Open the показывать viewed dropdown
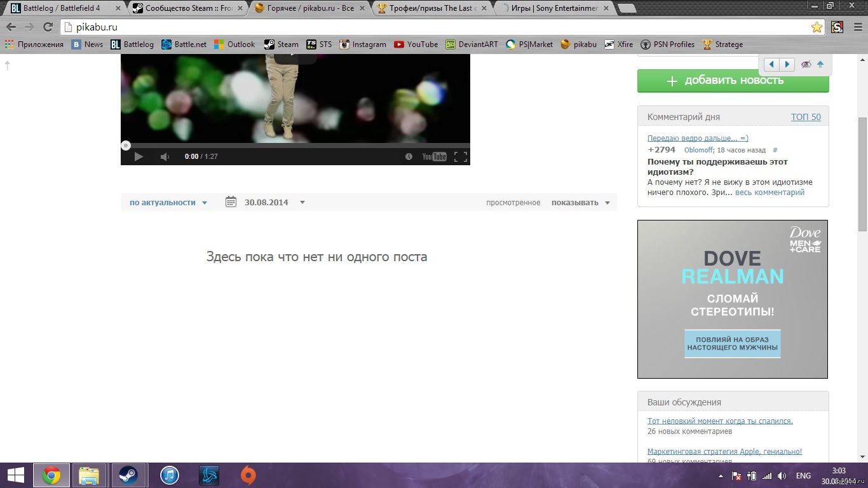The height and width of the screenshot is (488, 868). [x=581, y=203]
